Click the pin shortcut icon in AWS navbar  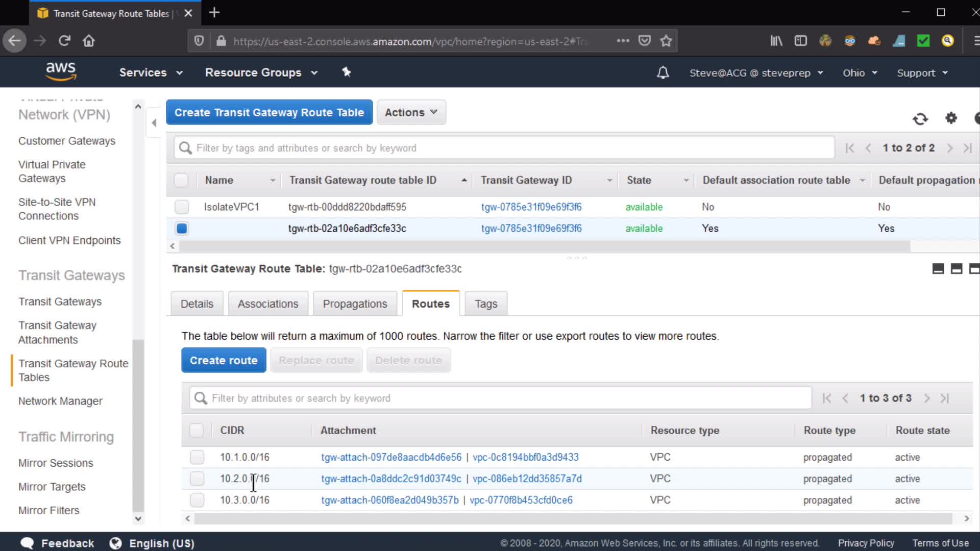pos(346,72)
